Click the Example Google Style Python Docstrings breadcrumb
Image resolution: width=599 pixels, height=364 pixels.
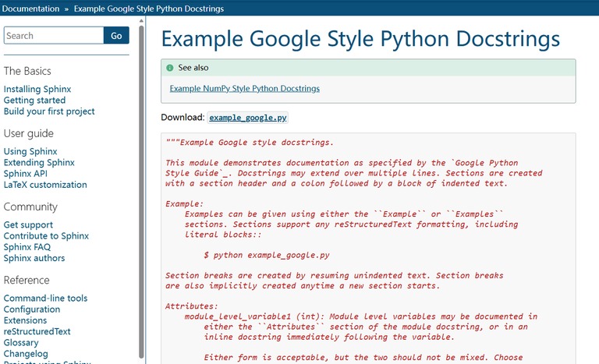149,9
